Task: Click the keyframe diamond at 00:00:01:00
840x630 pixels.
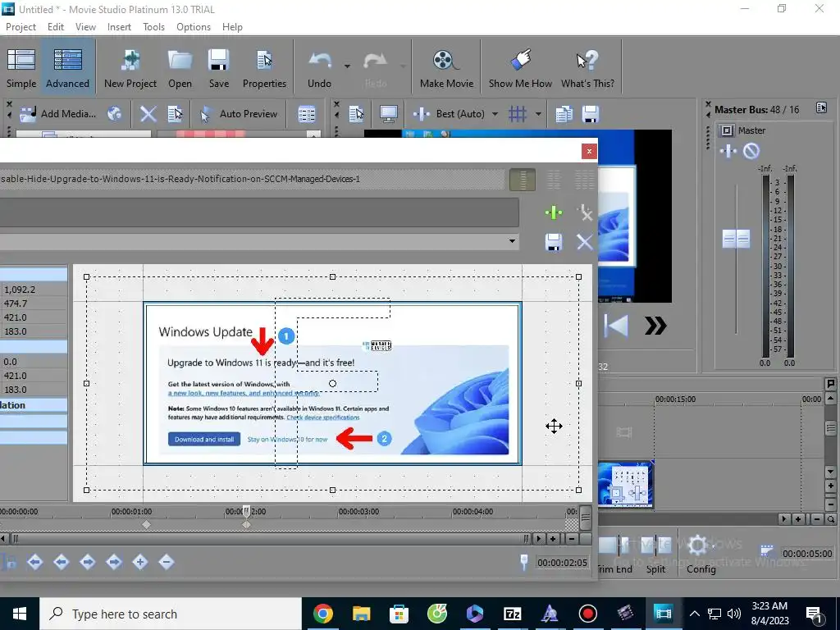Action: pyautogui.click(x=146, y=524)
